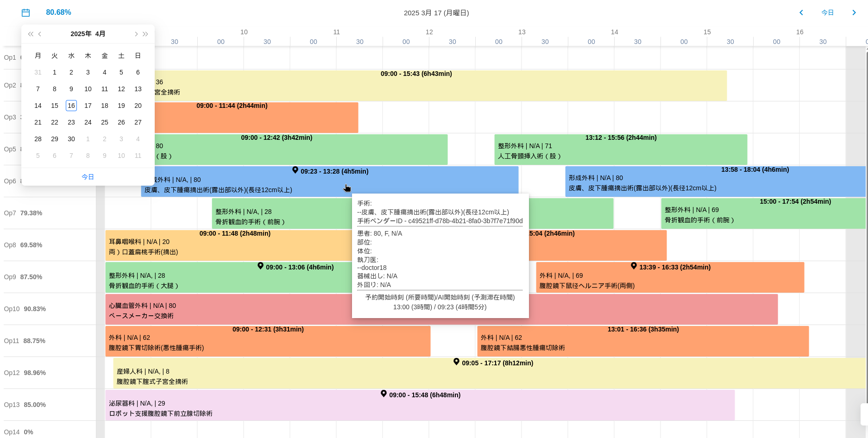Click the --doctor18 text in tooltip
This screenshot has height=438, width=868.
372,268
